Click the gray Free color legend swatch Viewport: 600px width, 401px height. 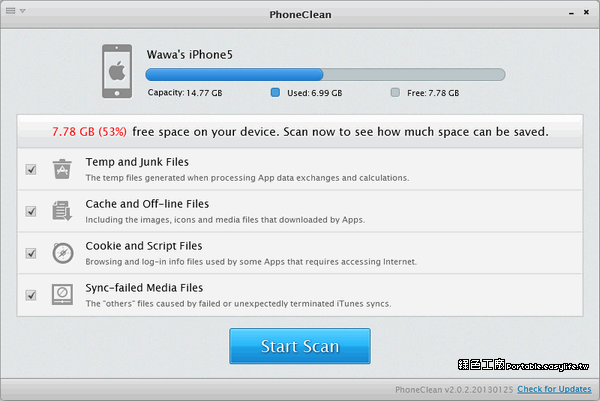pyautogui.click(x=395, y=92)
